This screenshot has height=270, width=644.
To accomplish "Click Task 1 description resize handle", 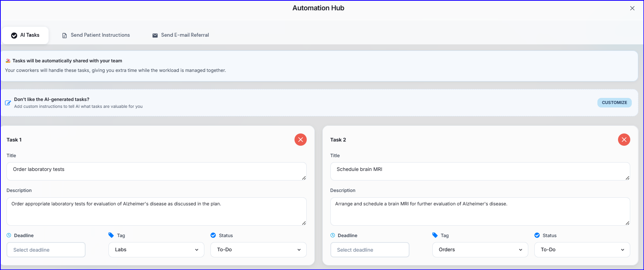I will coord(304,223).
